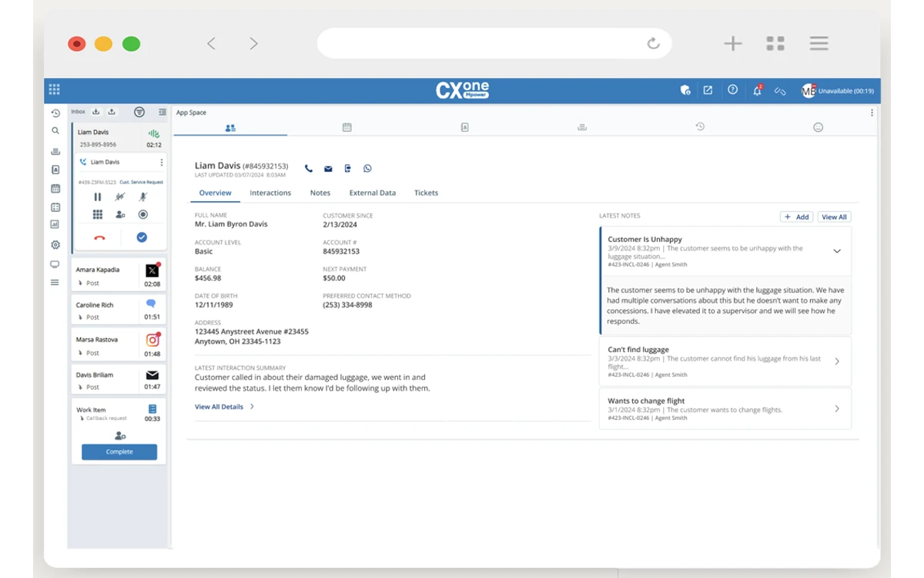
Task: Select the calendar App Space tab icon
Action: pos(347,127)
